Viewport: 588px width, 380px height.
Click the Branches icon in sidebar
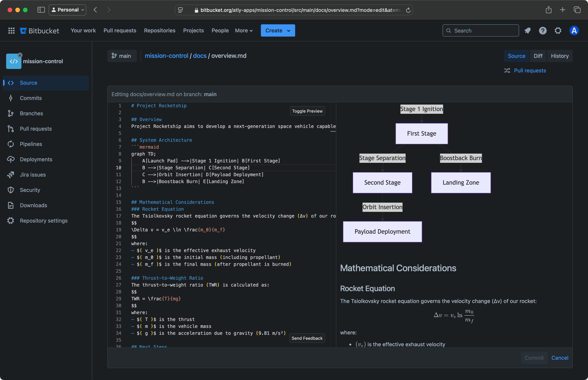click(x=11, y=114)
